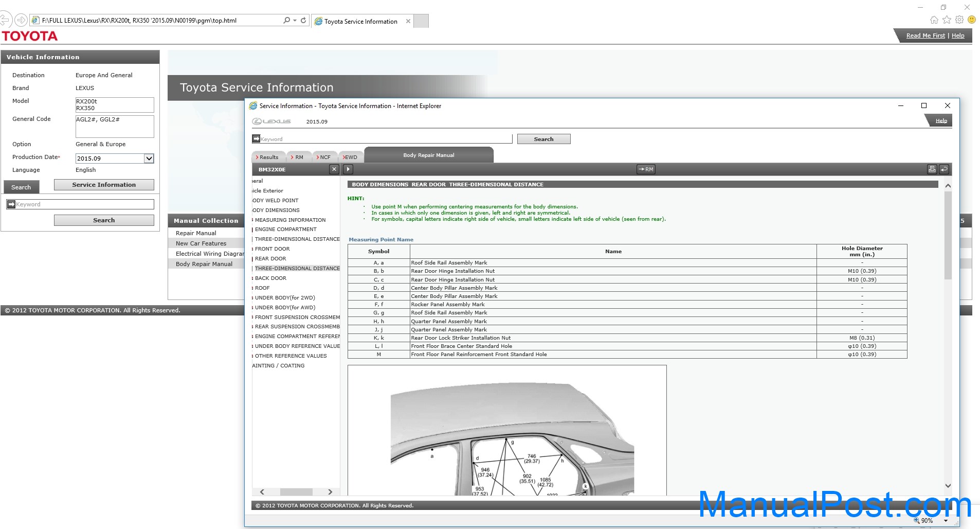Refresh the page with the reload icon

pos(303,21)
